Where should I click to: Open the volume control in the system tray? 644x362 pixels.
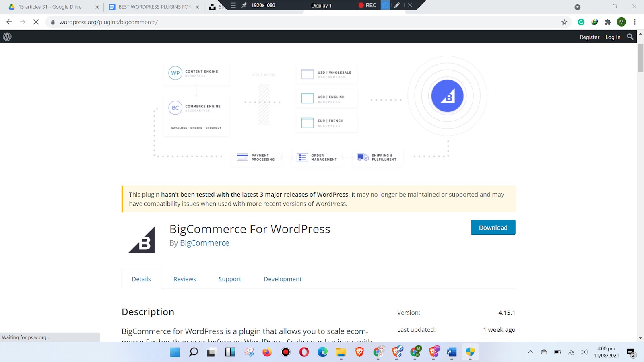coord(584,352)
